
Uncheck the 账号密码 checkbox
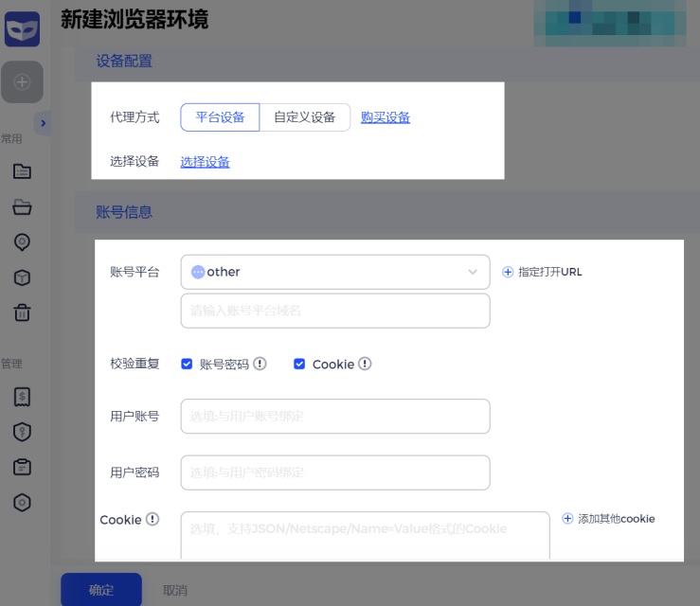pyautogui.click(x=187, y=364)
